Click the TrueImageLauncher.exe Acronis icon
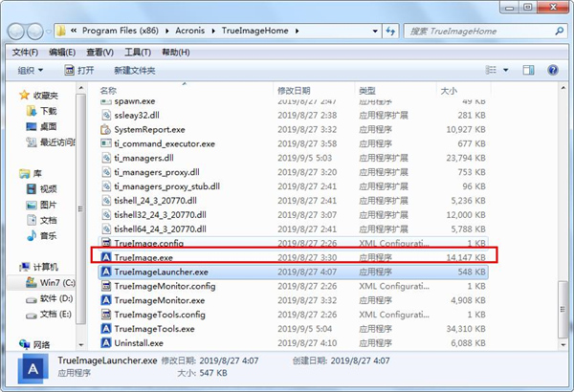This screenshot has height=392, width=574. coord(106,272)
